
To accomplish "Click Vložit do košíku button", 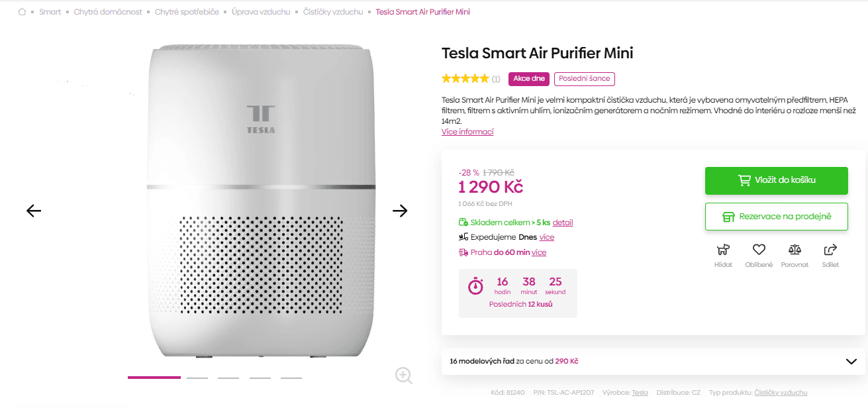I will [777, 180].
